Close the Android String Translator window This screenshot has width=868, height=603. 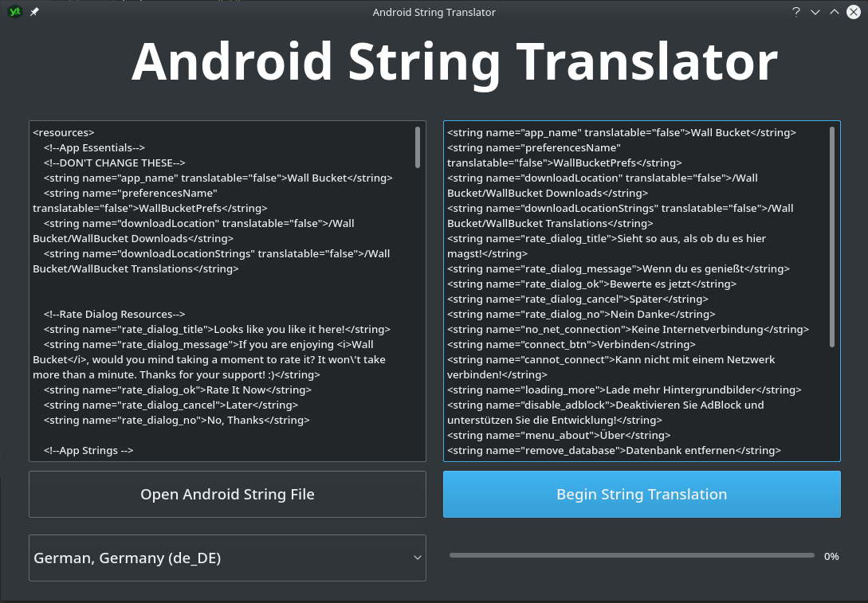click(854, 12)
